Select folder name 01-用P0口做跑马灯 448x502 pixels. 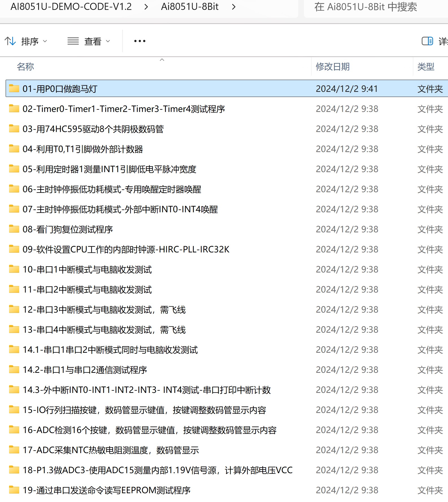[x=60, y=89]
